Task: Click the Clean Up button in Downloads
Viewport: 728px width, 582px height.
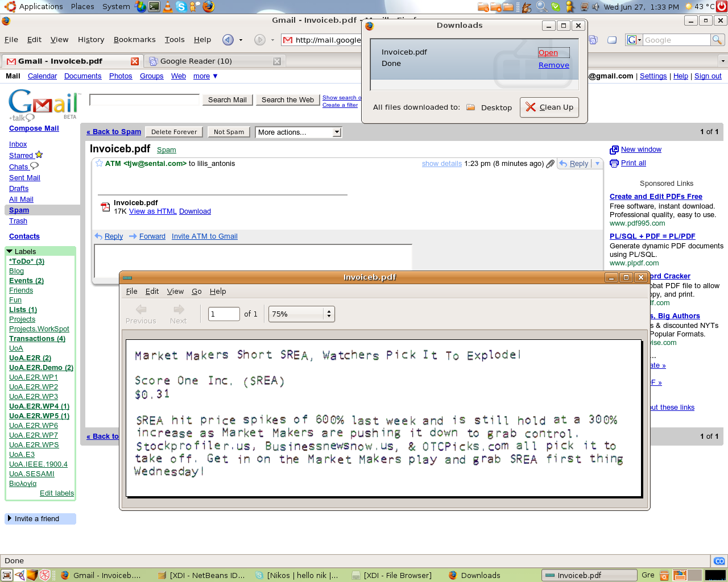Action: click(549, 107)
